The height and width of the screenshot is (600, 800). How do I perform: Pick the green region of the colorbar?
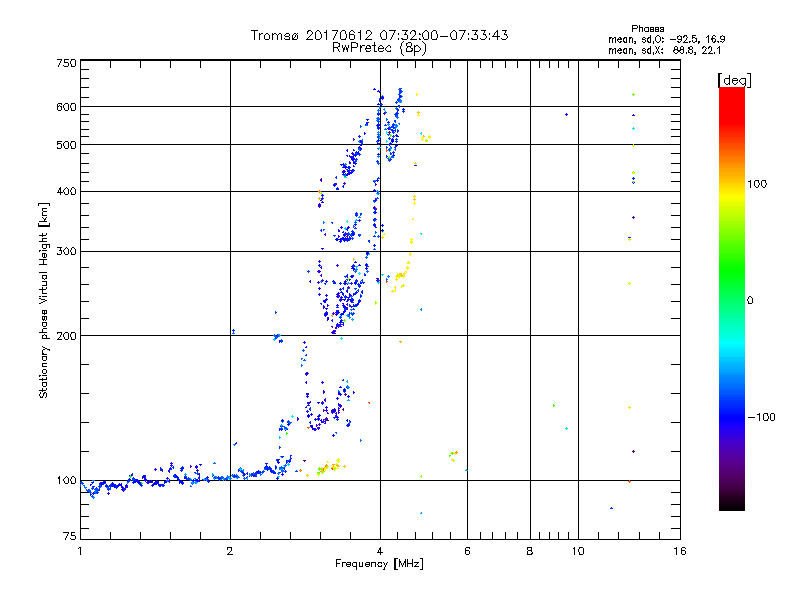click(731, 290)
